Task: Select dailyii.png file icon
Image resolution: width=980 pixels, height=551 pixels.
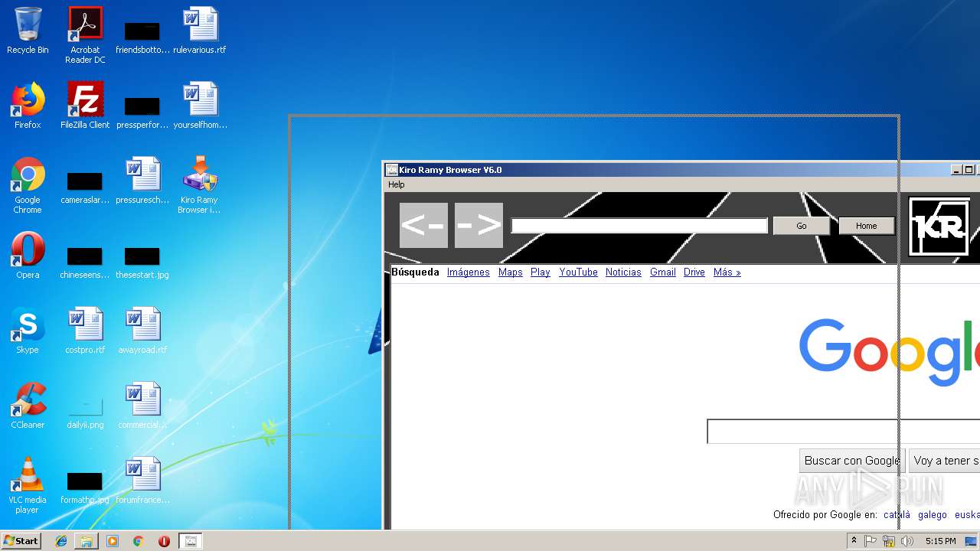Action: point(85,412)
